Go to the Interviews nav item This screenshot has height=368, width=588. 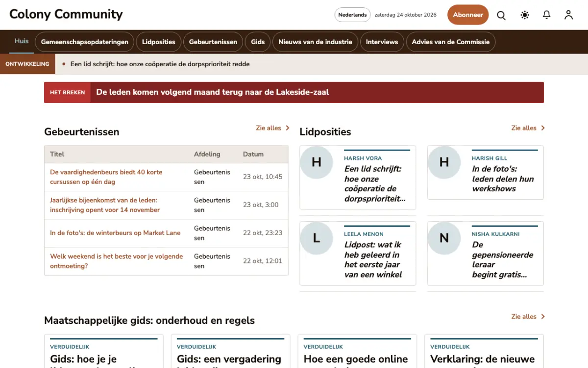click(x=382, y=42)
